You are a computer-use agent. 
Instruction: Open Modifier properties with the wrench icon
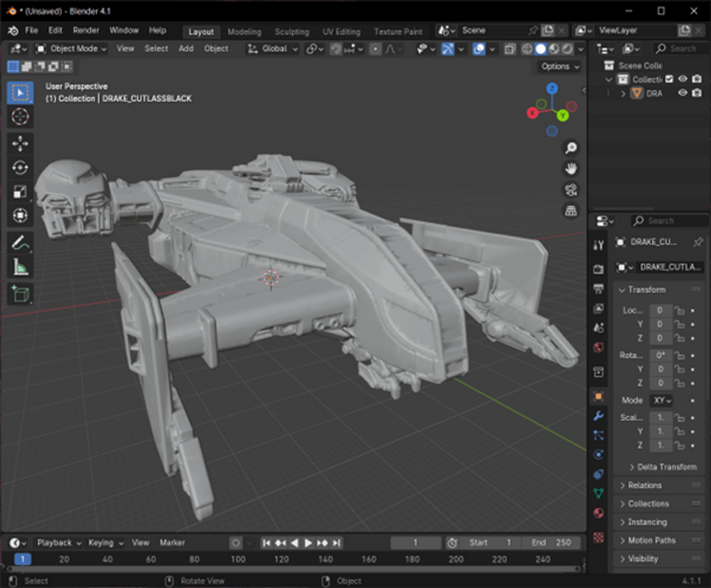(x=598, y=417)
